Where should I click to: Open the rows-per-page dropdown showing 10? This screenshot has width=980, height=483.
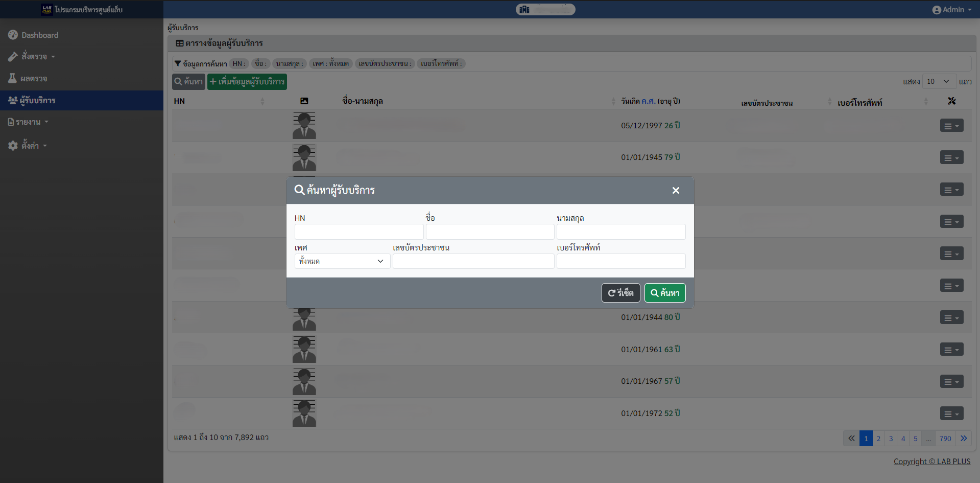coord(939,81)
